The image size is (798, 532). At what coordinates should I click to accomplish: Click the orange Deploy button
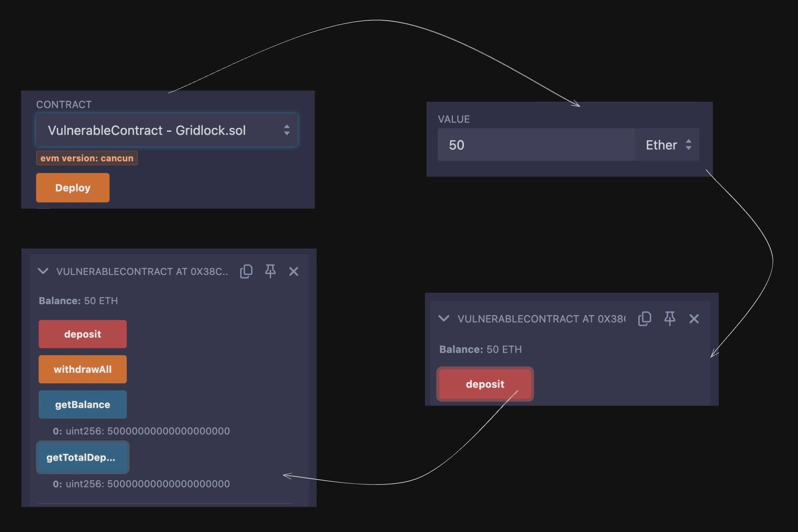(x=73, y=188)
